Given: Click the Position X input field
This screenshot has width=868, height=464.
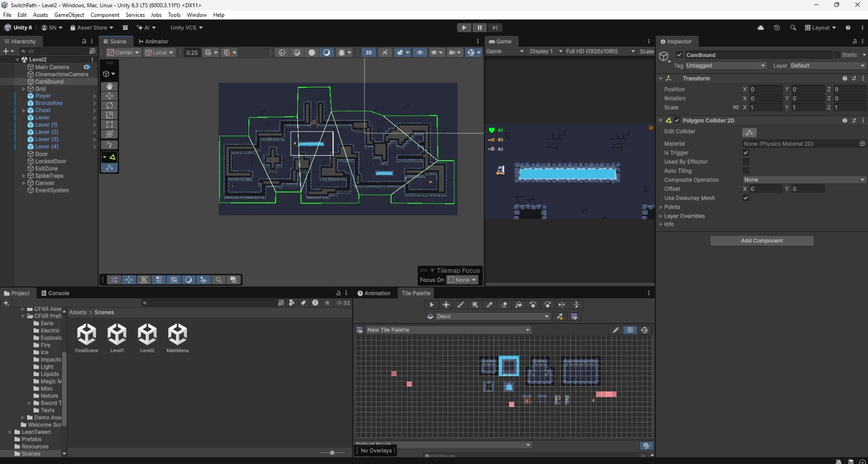Looking at the screenshot, I should [765, 89].
